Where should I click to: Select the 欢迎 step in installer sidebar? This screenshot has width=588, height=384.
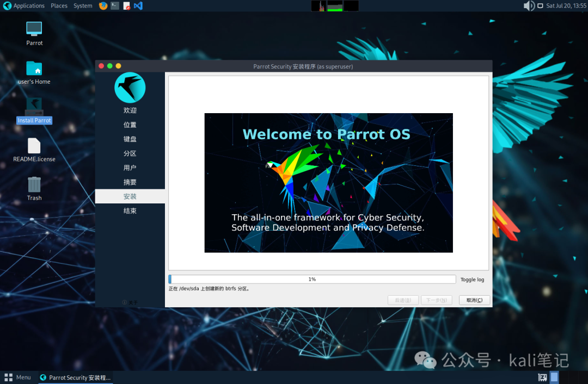coord(130,110)
